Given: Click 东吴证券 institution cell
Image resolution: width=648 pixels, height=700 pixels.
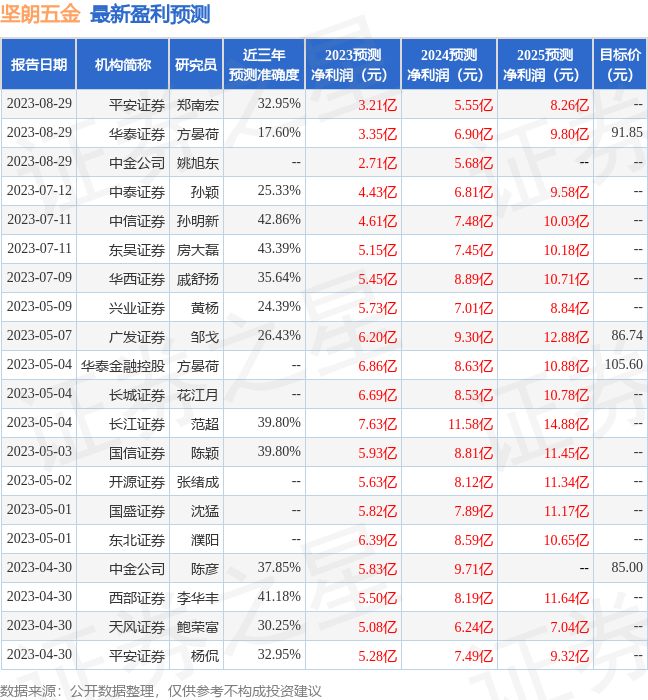Looking at the screenshot, I should (137, 250).
